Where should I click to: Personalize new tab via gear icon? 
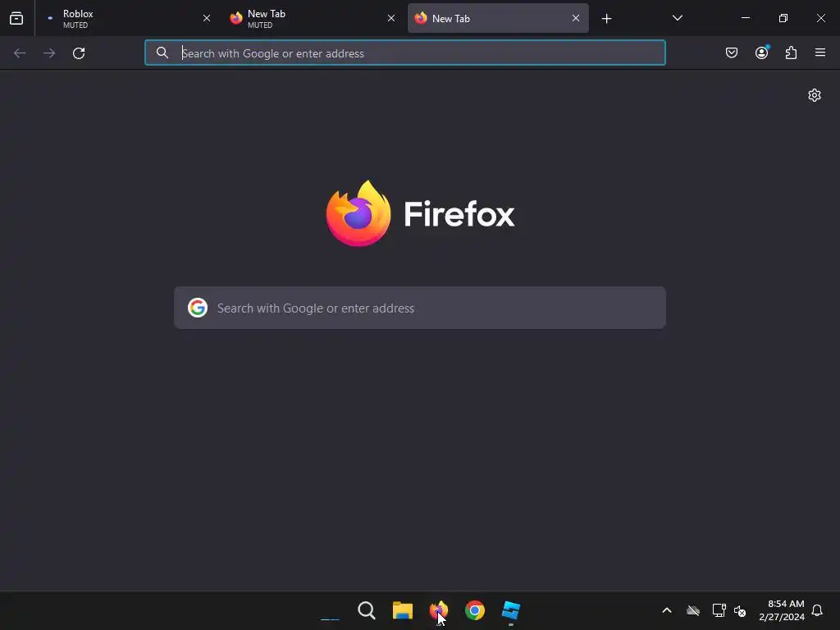tap(815, 95)
